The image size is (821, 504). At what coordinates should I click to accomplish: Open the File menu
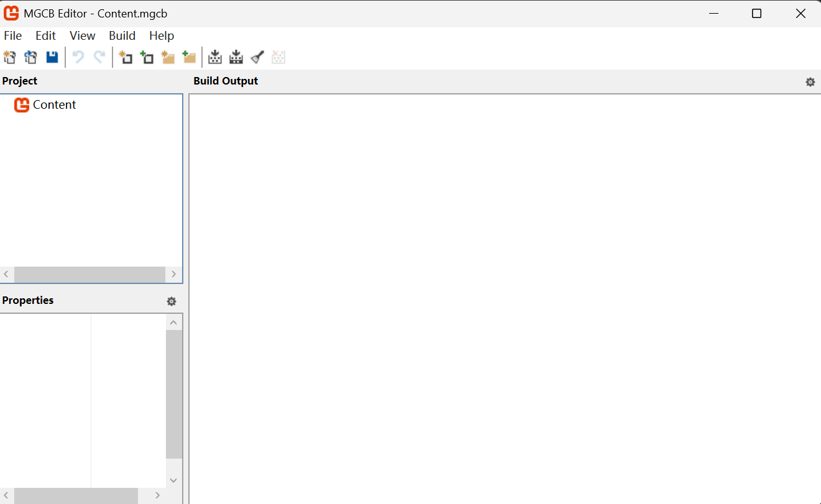[12, 36]
